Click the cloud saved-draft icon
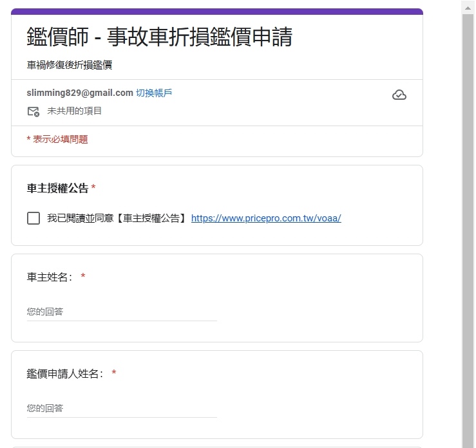This screenshot has height=448, width=476. click(399, 95)
